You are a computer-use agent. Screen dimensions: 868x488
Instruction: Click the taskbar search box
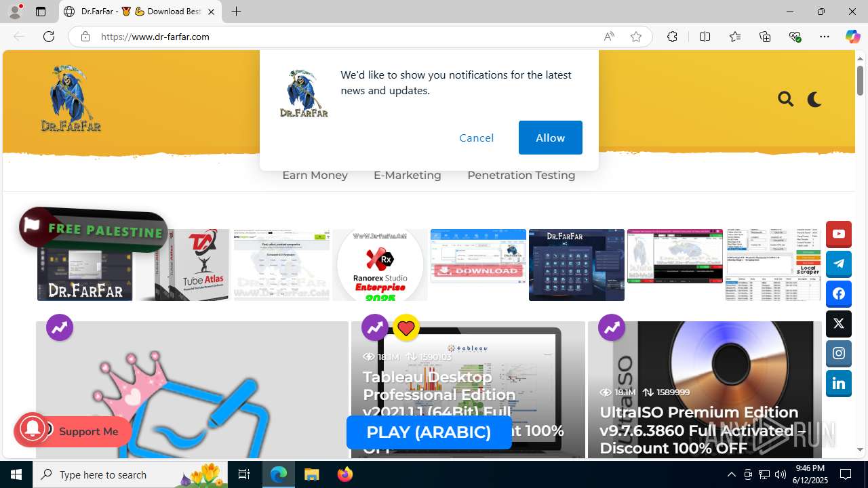point(131,474)
